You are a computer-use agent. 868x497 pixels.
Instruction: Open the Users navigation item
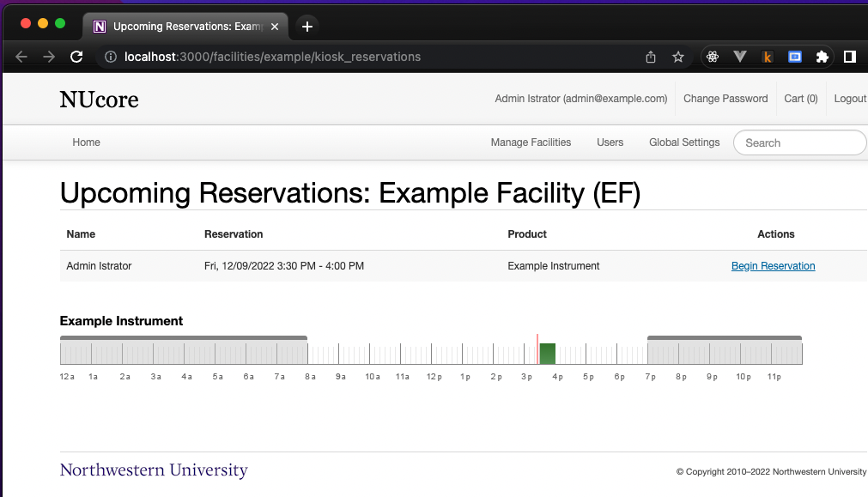coord(610,142)
